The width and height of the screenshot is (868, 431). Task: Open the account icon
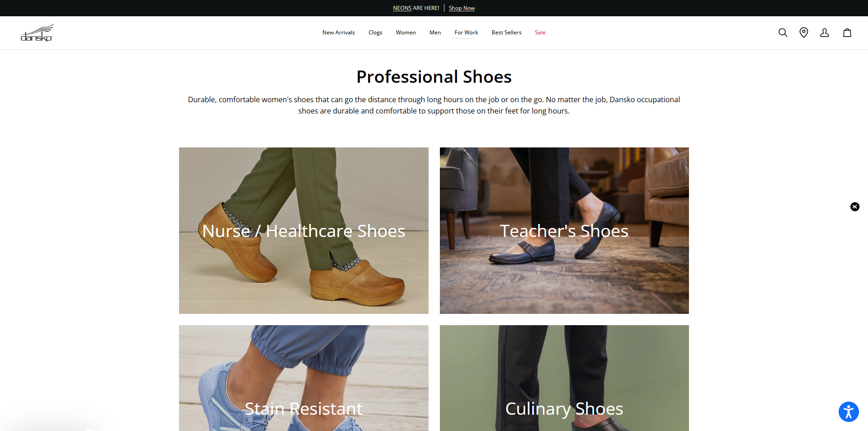[x=825, y=33]
